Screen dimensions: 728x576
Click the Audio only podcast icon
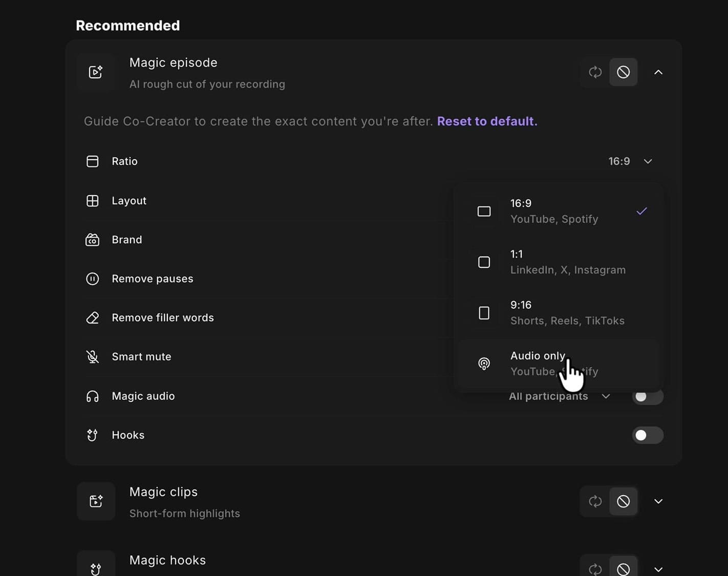(x=484, y=364)
